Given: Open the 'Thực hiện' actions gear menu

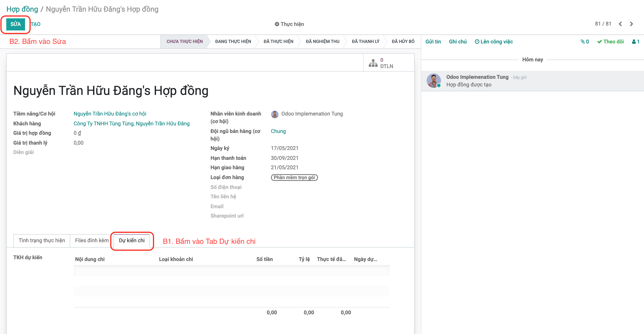Looking at the screenshot, I should tap(289, 24).
